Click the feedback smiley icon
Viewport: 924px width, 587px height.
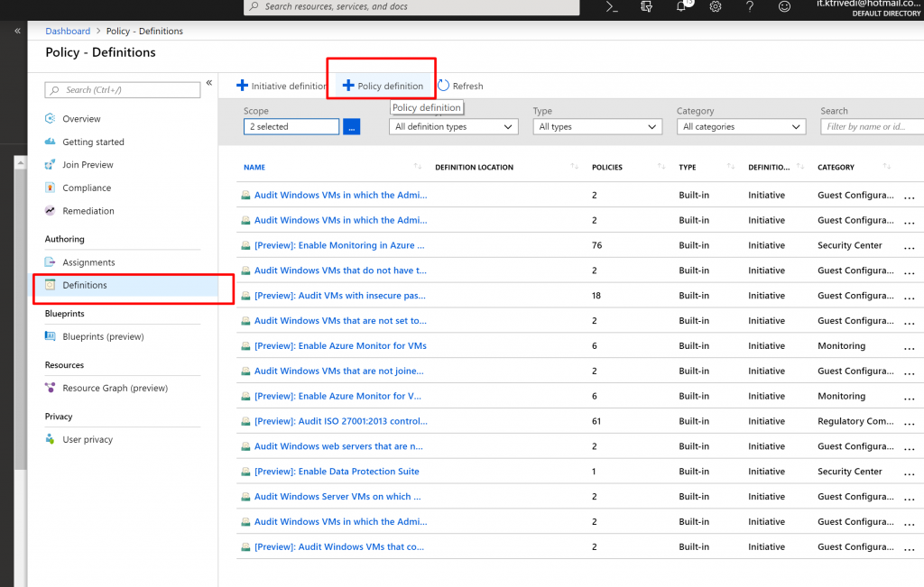(x=784, y=6)
